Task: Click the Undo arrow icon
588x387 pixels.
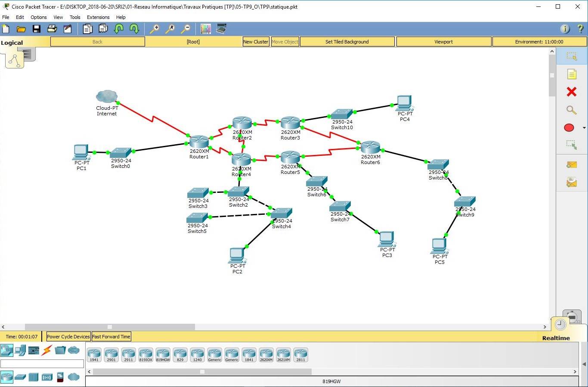Action: coord(119,28)
